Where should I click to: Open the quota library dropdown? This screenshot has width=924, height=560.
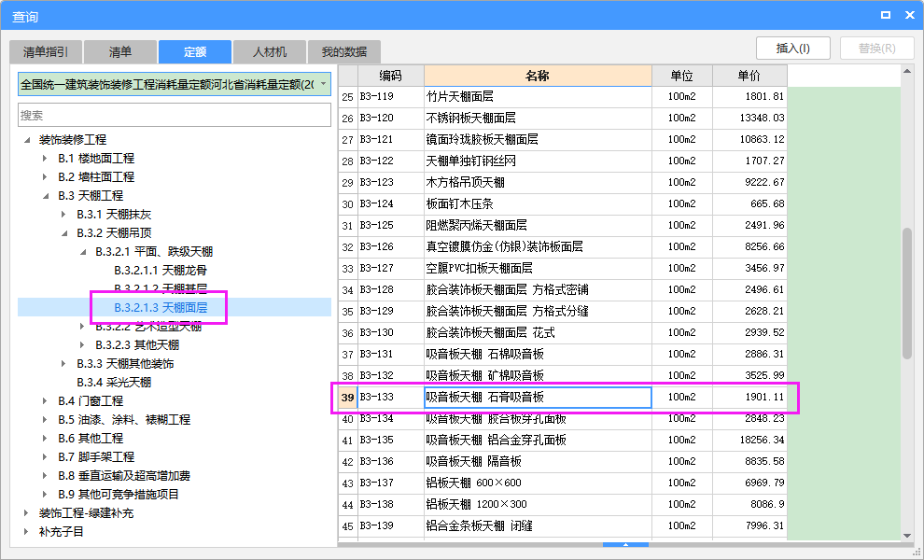point(324,84)
